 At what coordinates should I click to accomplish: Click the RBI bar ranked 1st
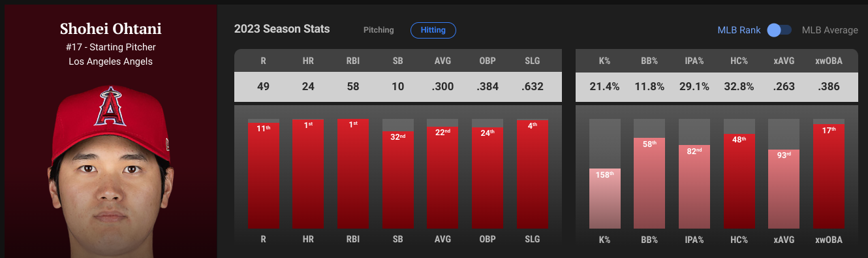(x=353, y=173)
